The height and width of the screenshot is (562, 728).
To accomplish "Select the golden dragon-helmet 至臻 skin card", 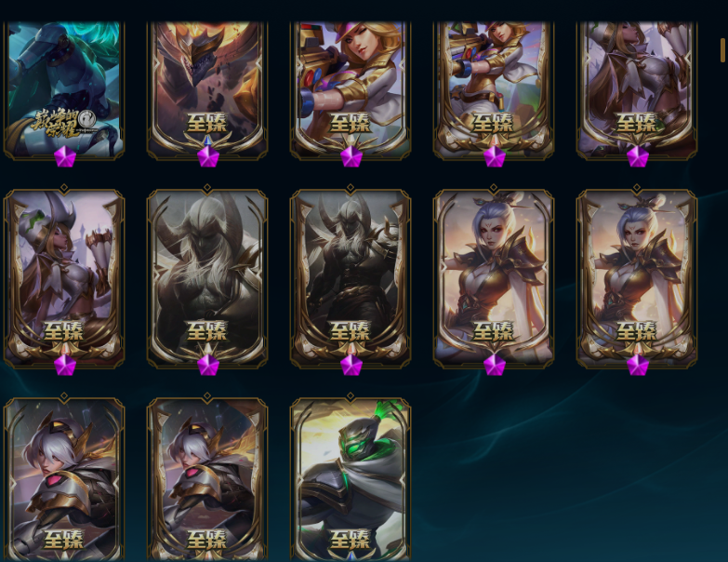I will click(x=207, y=89).
